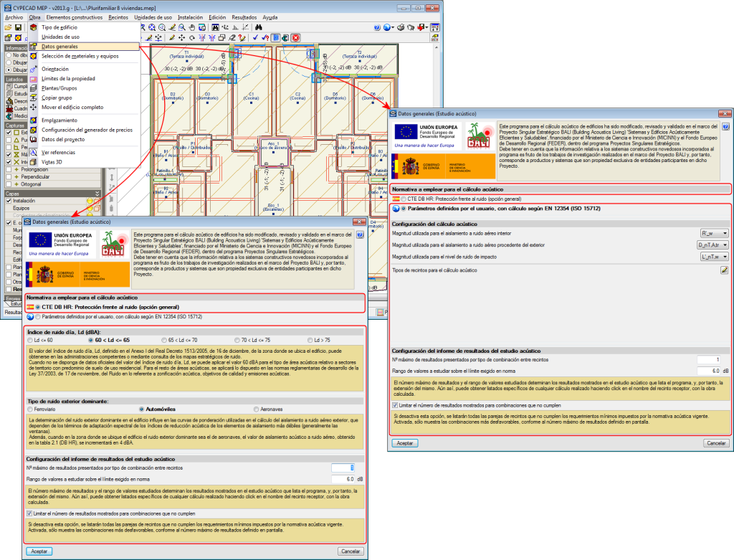Enable the Perpendicular capture checkbox
Image resolution: width=734 pixels, height=560 pixels.
[x=9, y=177]
